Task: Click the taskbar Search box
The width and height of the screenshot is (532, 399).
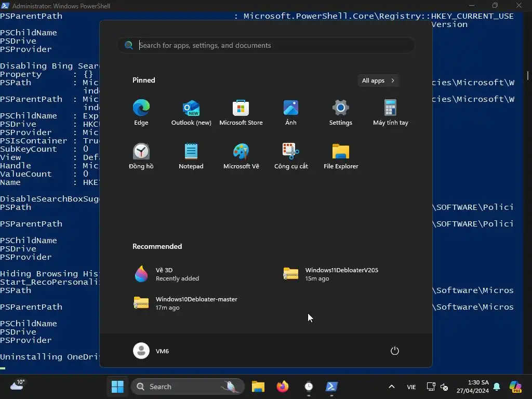Action: click(188, 387)
